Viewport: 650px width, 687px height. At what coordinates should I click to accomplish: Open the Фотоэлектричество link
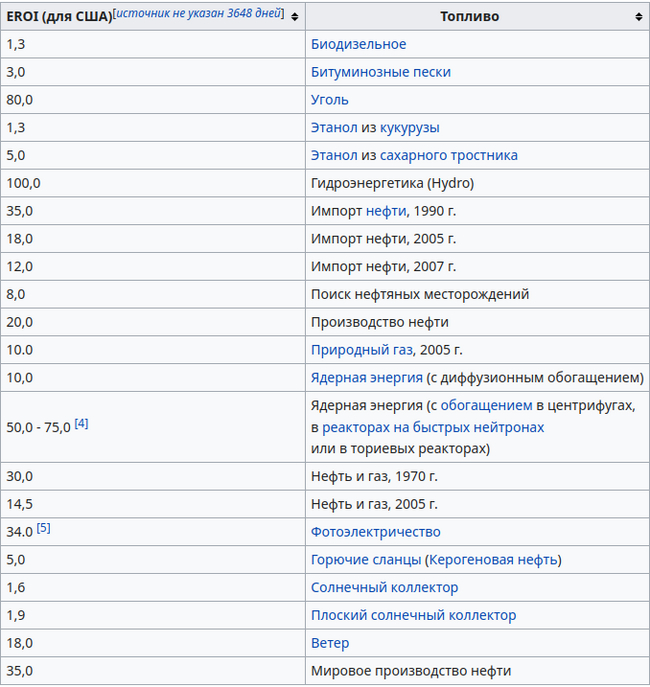tap(375, 532)
